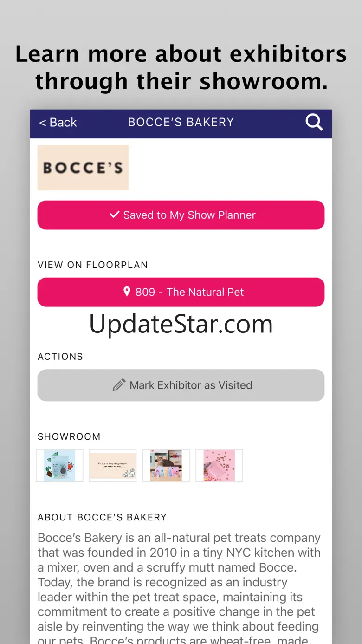Tap the ABOUT BOCCE'S BAKERY heading
Screen dimensions: 362x644
[x=102, y=517]
